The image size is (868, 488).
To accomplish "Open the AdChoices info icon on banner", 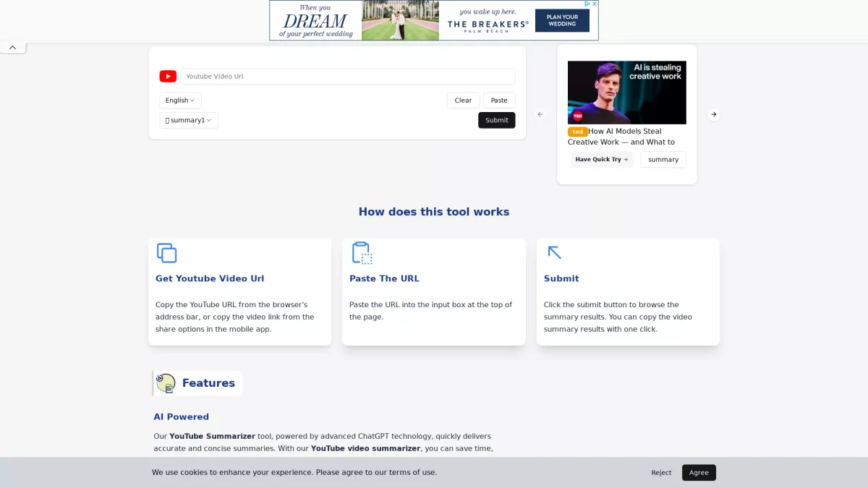I will [587, 4].
